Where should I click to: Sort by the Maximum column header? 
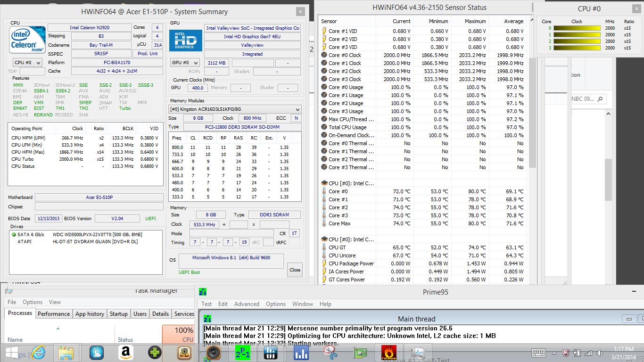point(470,21)
